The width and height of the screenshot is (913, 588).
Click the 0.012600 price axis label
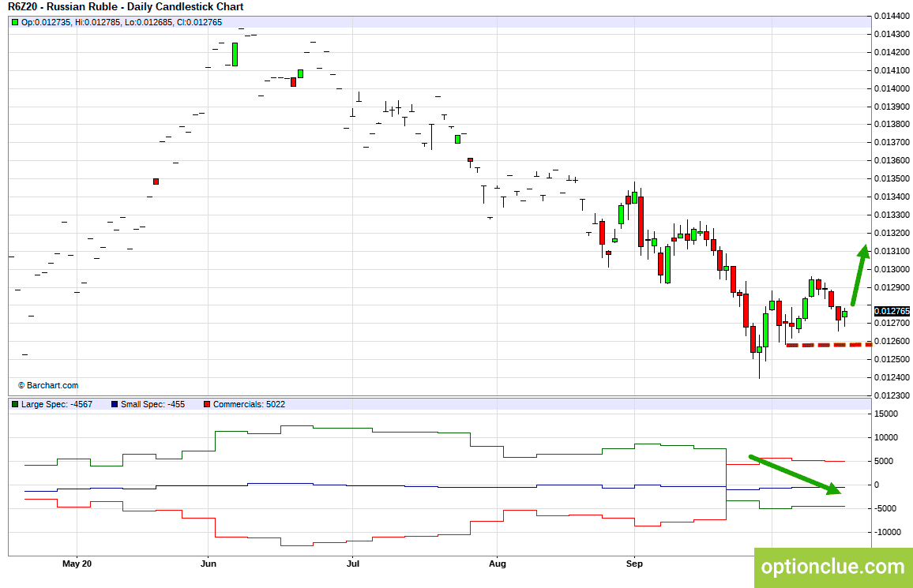[892, 341]
